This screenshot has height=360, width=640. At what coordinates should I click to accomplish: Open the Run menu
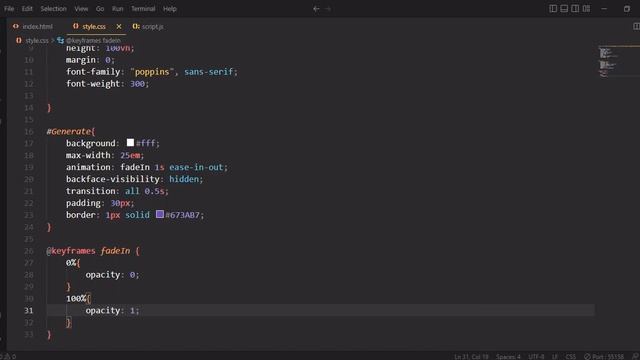click(x=118, y=9)
